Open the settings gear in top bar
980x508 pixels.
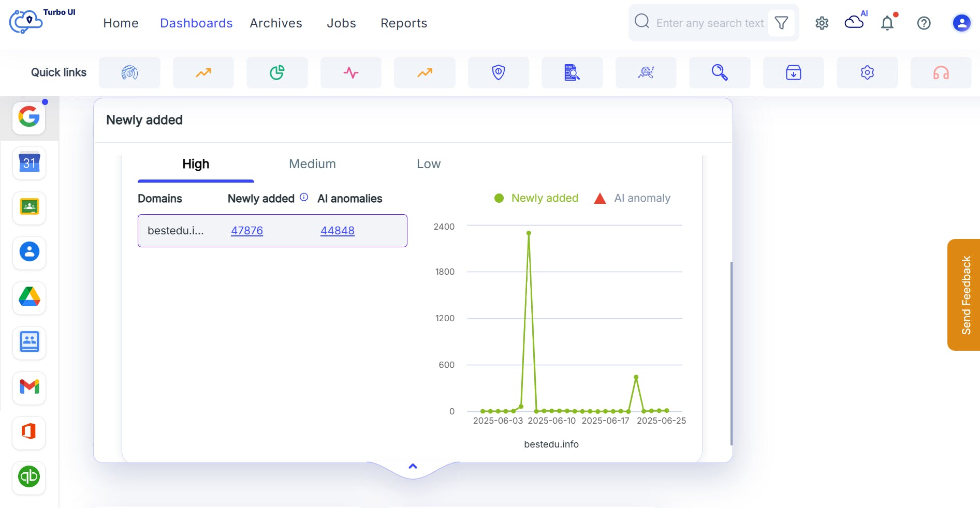tap(822, 23)
